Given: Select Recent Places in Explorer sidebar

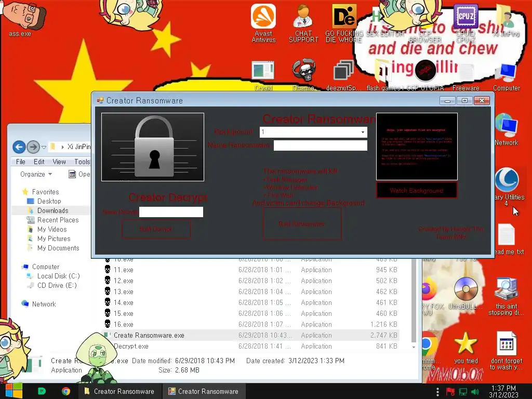Looking at the screenshot, I should 58,220.
